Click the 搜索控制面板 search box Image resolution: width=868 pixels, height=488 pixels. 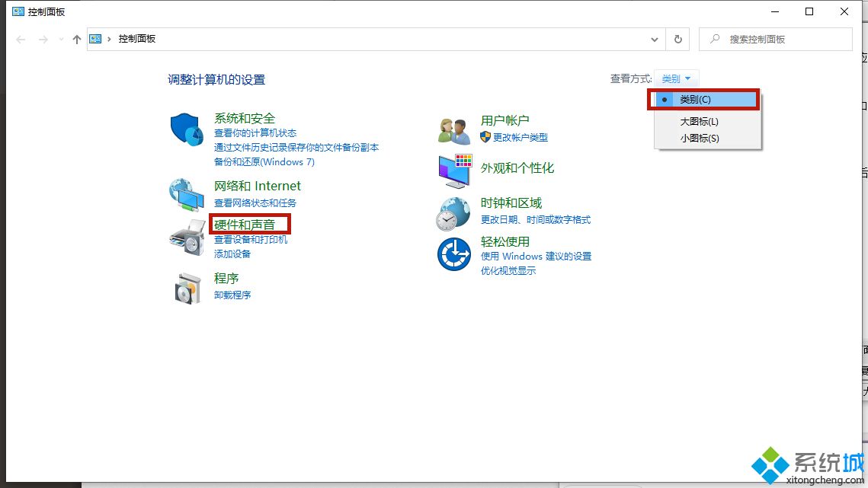tap(783, 39)
